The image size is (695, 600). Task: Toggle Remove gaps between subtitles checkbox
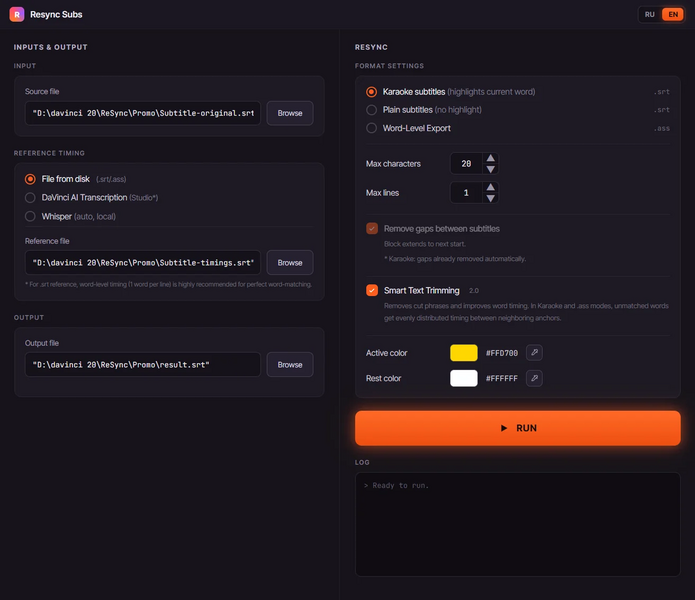(372, 229)
